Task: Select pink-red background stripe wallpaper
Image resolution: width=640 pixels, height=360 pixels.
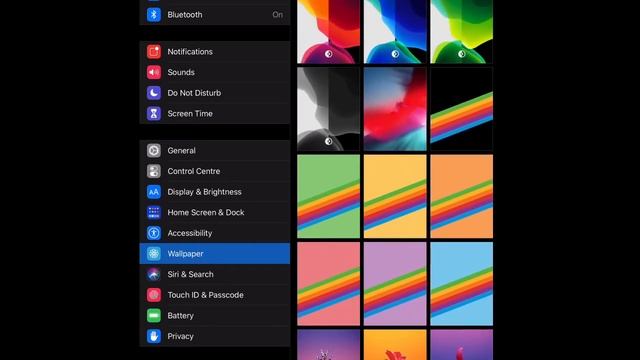Action: coord(329,284)
